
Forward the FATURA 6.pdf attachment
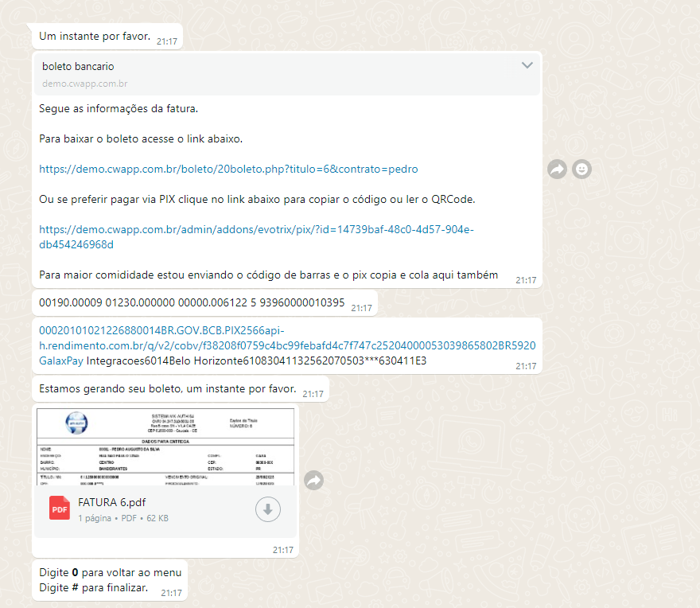[314, 480]
